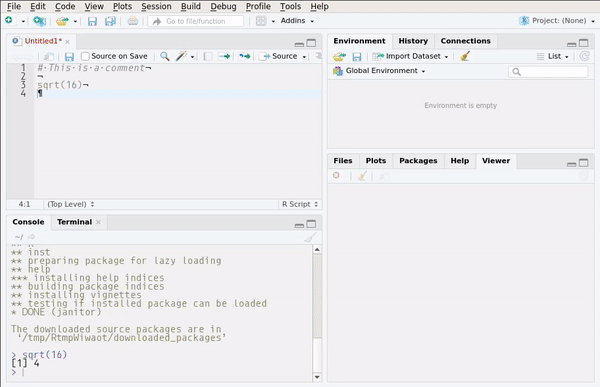Click the Save All documents icon
The width and height of the screenshot is (600, 387).
(x=110, y=21)
